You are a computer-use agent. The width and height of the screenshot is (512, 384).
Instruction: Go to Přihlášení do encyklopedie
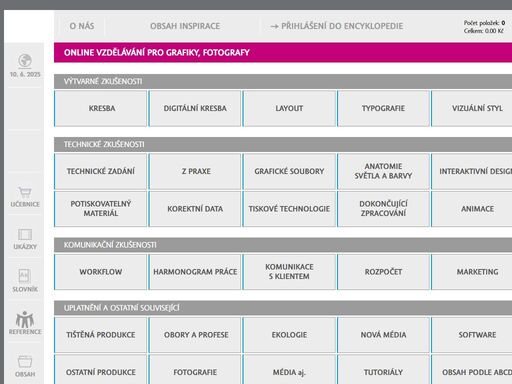pyautogui.click(x=337, y=26)
